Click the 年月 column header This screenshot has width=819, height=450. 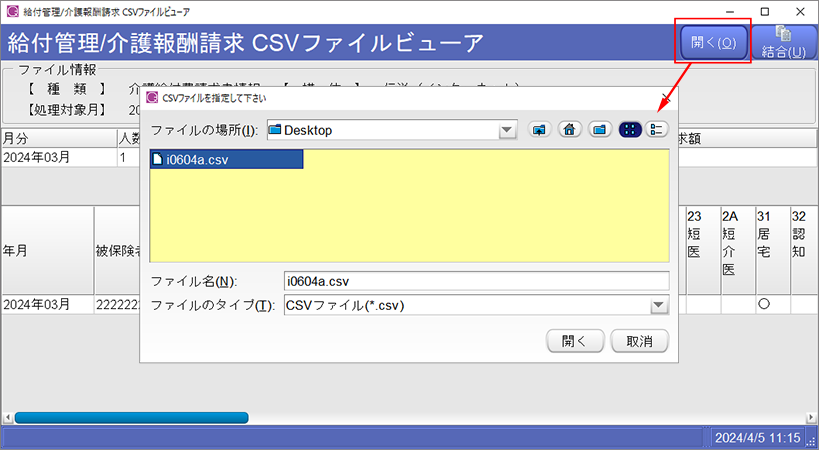click(x=48, y=251)
